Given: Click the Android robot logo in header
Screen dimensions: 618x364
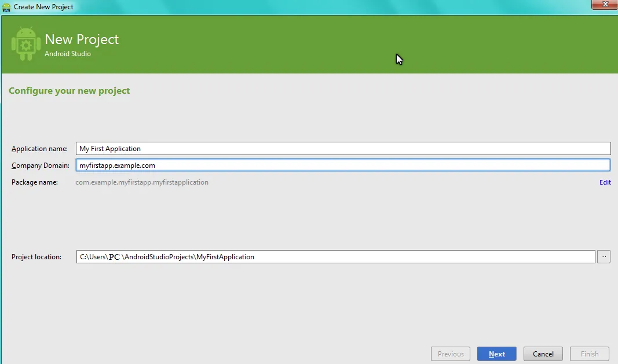Looking at the screenshot, I should 25,44.
